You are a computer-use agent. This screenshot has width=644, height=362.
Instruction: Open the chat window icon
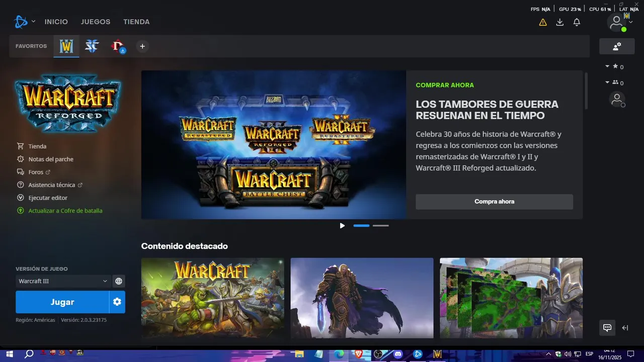pos(607,328)
